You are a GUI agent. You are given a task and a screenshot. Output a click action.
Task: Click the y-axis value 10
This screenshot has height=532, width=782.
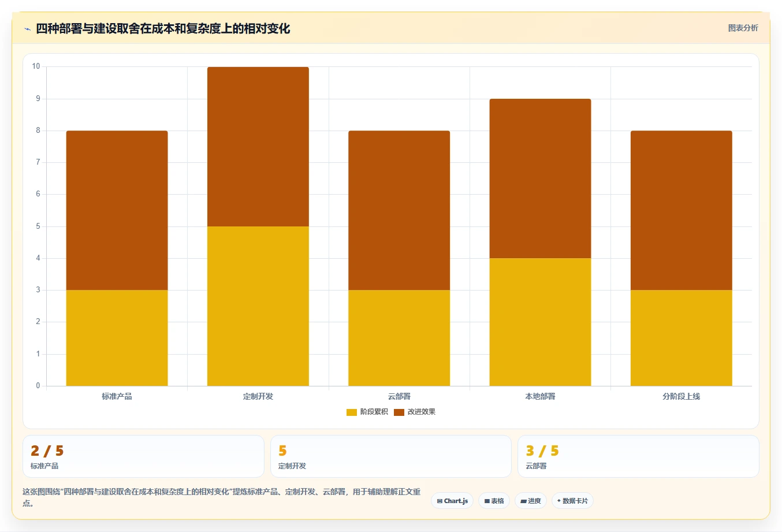[x=36, y=66]
